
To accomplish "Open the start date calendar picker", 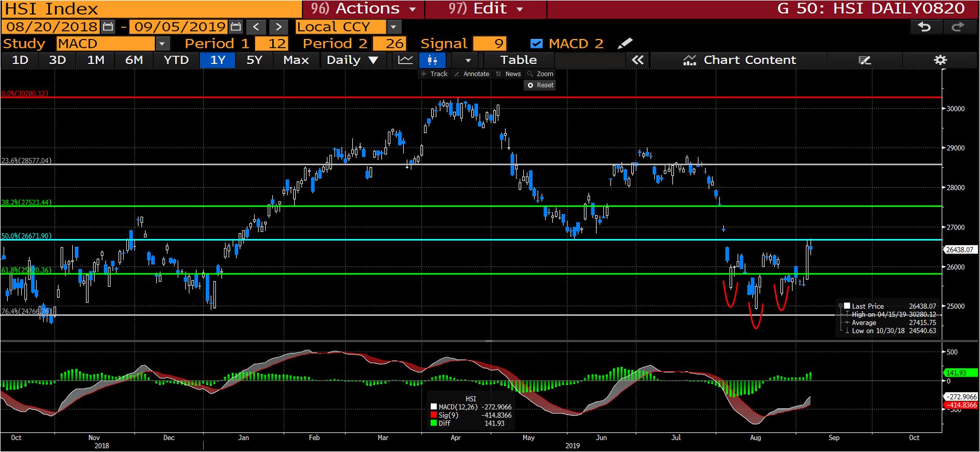I will tap(108, 27).
